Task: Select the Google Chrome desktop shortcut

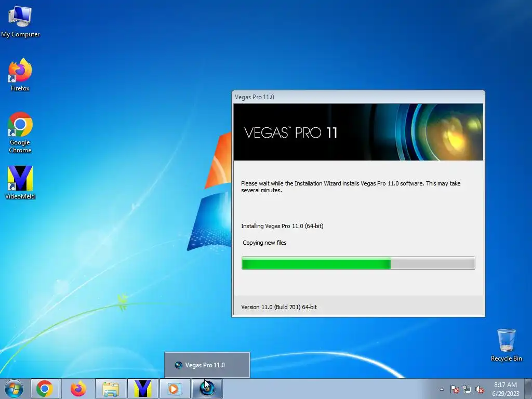Action: click(20, 132)
